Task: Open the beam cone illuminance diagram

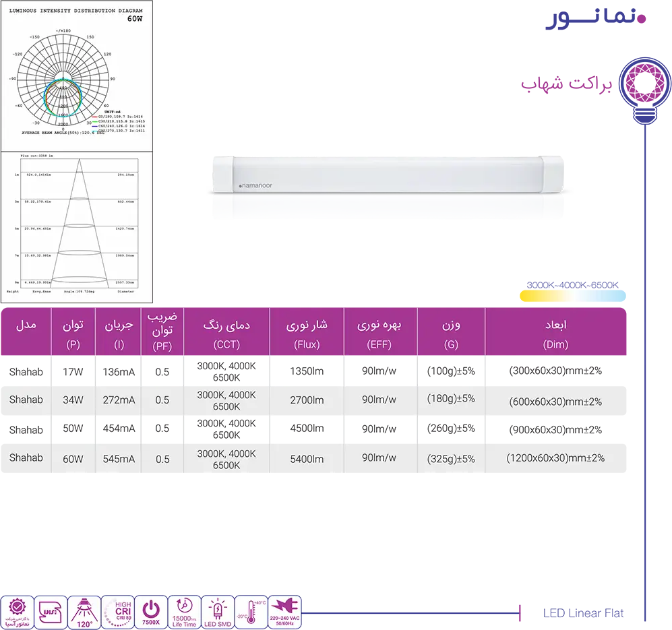Action: 76,226
